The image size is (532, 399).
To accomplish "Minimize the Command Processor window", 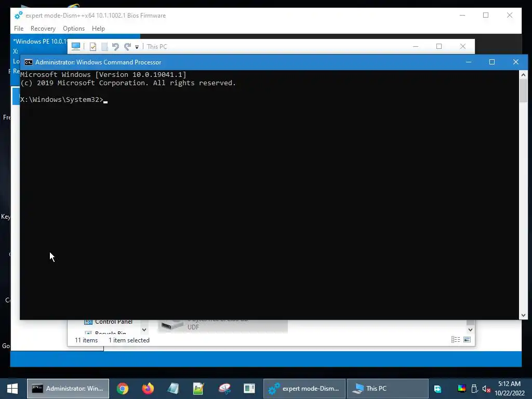I will [469, 62].
